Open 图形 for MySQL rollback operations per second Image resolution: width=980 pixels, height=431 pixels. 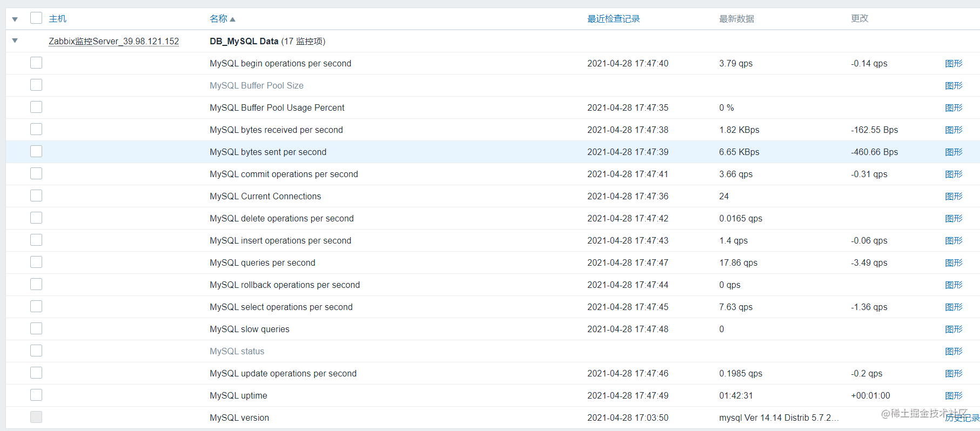pos(954,285)
